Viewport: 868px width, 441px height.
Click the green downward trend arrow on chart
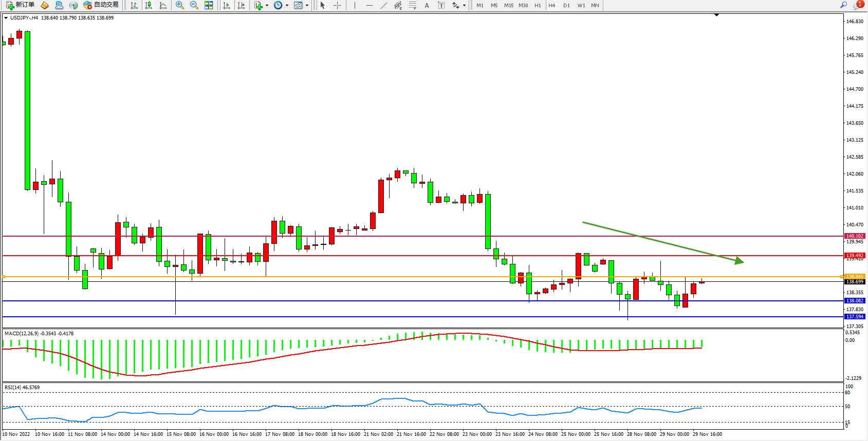(663, 242)
